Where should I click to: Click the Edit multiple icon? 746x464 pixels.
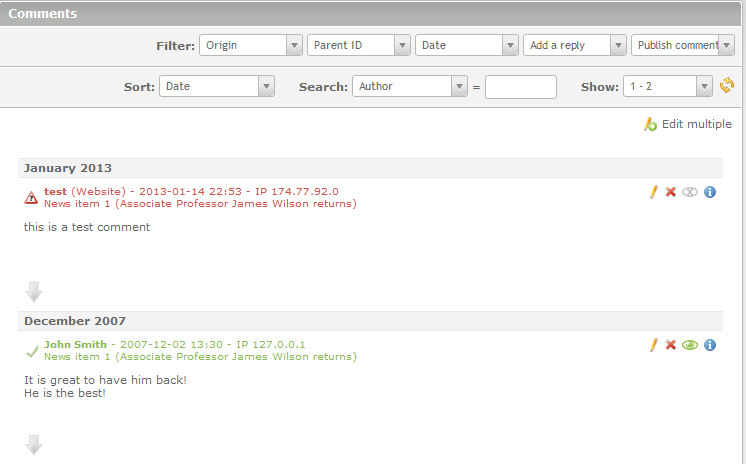point(651,124)
